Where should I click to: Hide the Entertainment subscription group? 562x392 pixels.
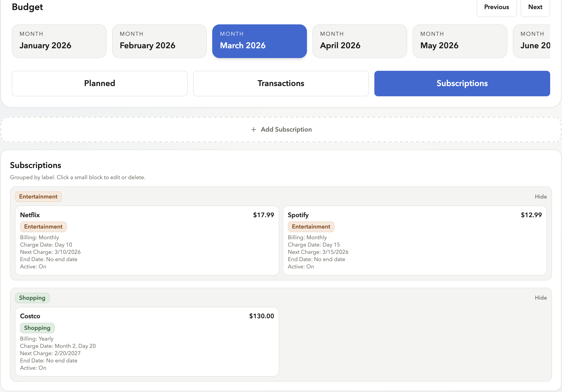pos(541,196)
